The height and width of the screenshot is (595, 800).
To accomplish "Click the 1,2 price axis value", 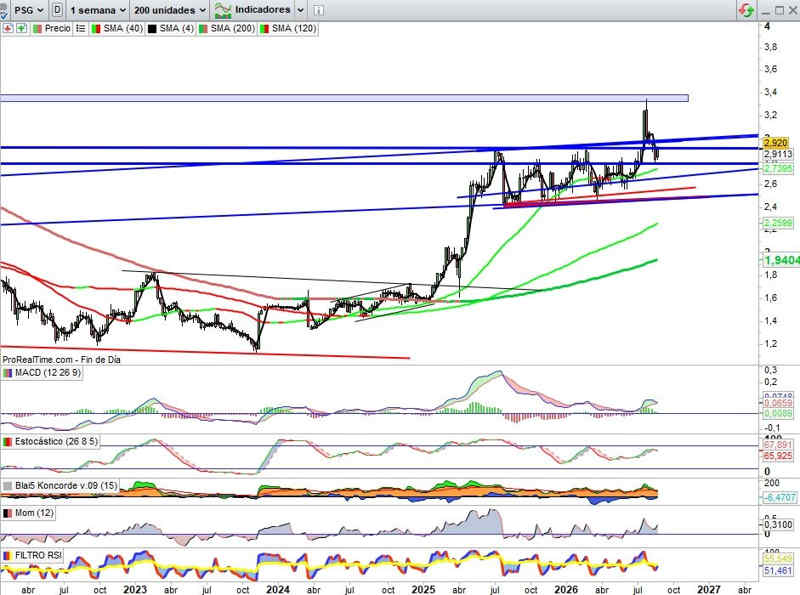I will click(770, 343).
